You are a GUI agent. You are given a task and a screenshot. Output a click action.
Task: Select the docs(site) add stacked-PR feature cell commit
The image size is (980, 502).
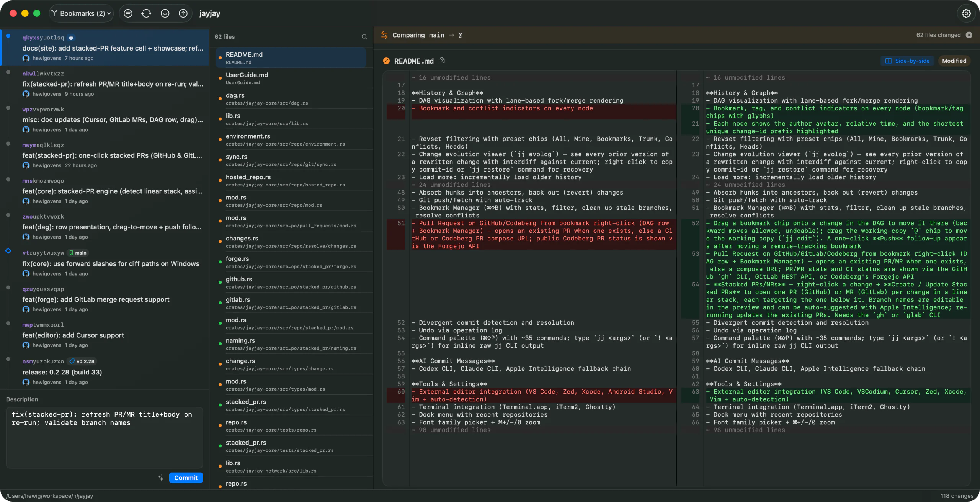click(105, 48)
